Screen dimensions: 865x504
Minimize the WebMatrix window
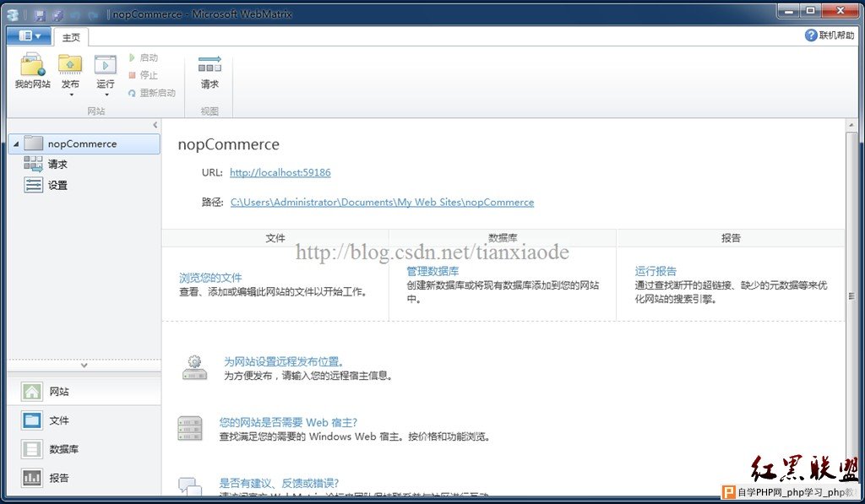(790, 10)
